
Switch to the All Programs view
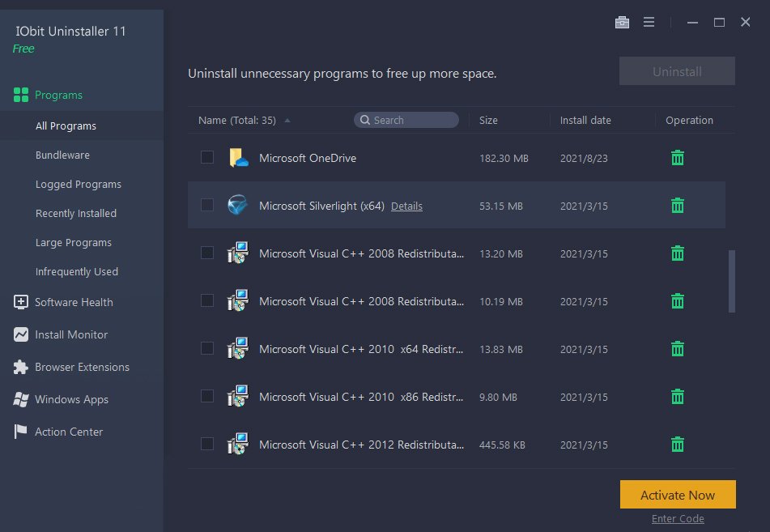tap(66, 126)
